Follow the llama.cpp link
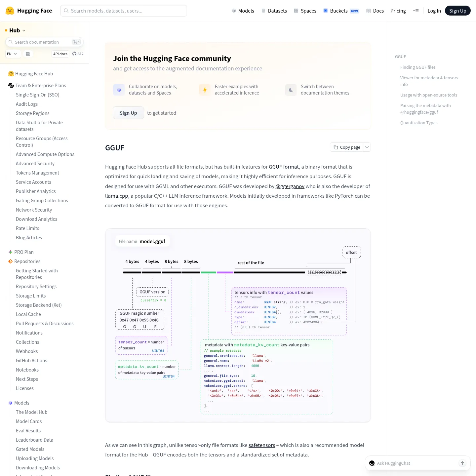This screenshot has height=476, width=476. (x=117, y=196)
